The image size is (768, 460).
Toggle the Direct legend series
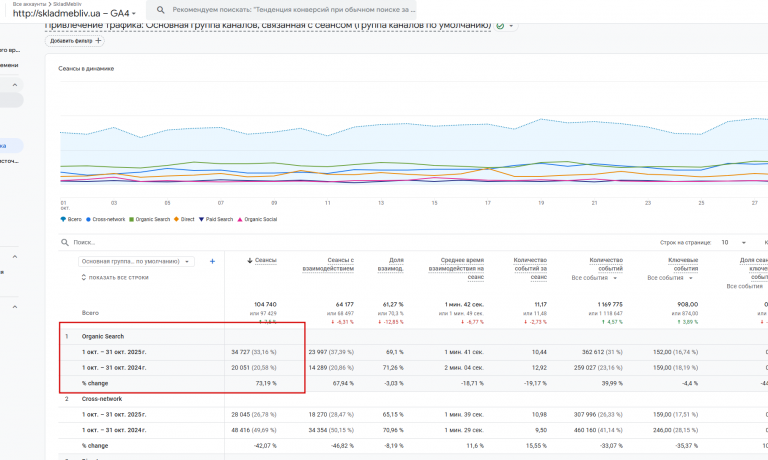[x=184, y=219]
